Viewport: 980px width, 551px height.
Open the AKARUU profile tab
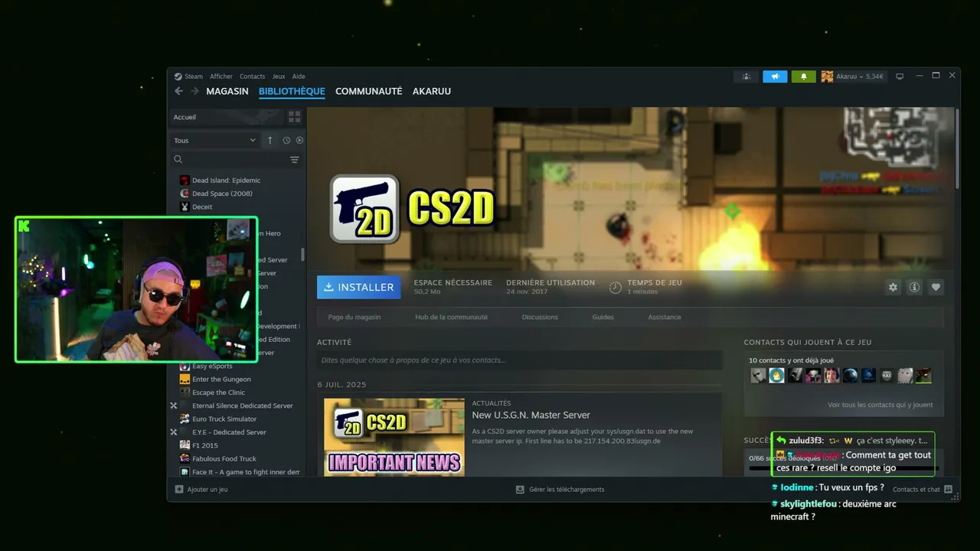(x=432, y=91)
